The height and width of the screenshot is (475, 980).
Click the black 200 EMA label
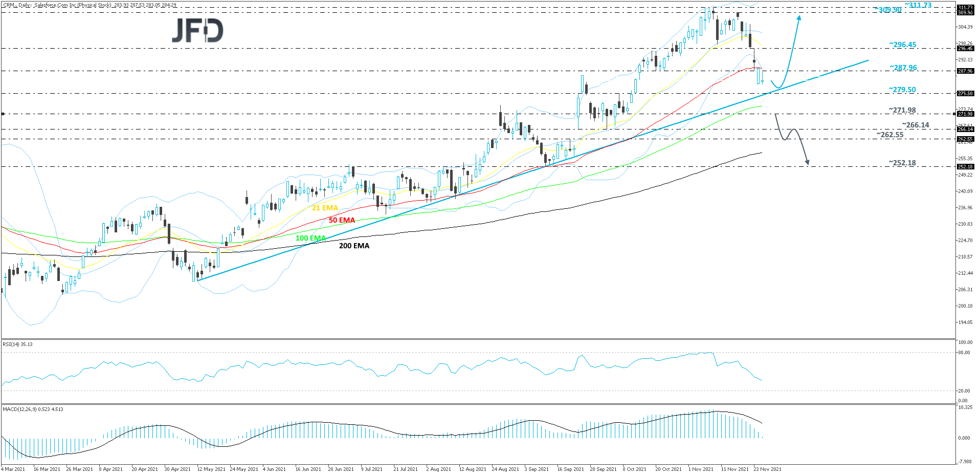[354, 246]
